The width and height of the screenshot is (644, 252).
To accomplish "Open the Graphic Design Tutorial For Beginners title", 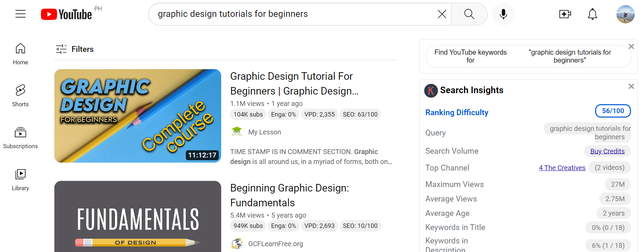I will pos(294,84).
